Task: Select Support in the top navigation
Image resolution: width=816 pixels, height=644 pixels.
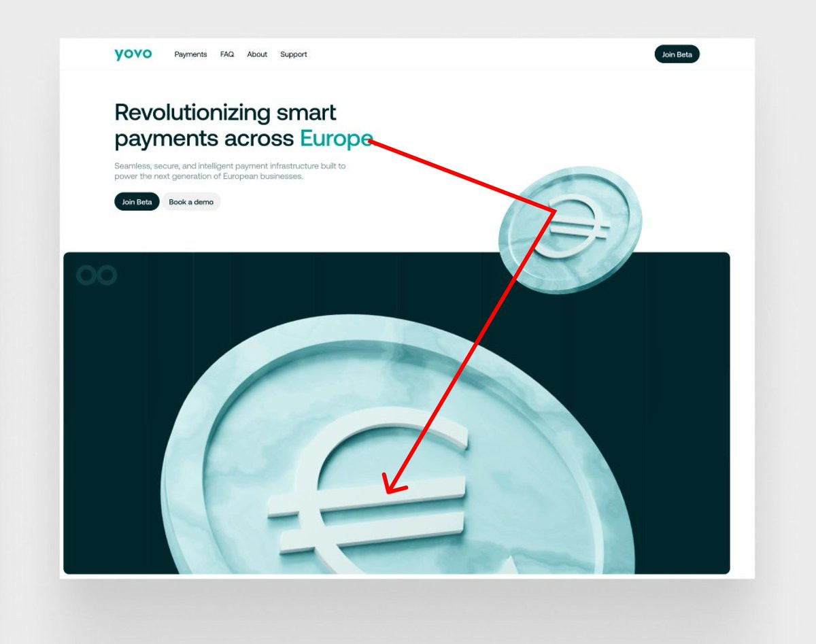Action: (x=294, y=54)
